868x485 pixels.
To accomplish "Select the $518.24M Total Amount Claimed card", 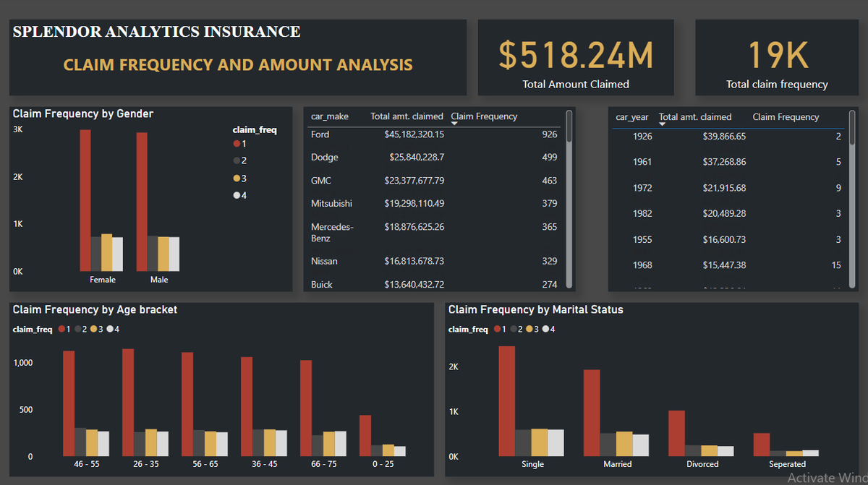I will coord(576,57).
